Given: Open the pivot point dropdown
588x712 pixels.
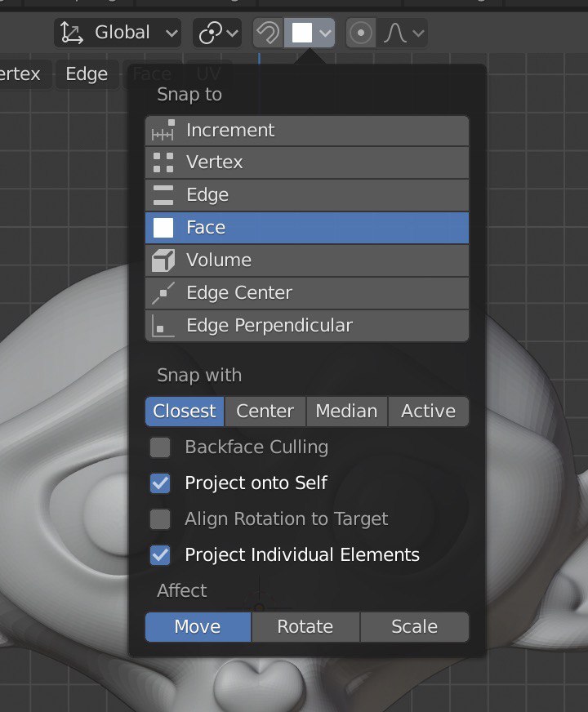Looking at the screenshot, I should pyautogui.click(x=217, y=33).
